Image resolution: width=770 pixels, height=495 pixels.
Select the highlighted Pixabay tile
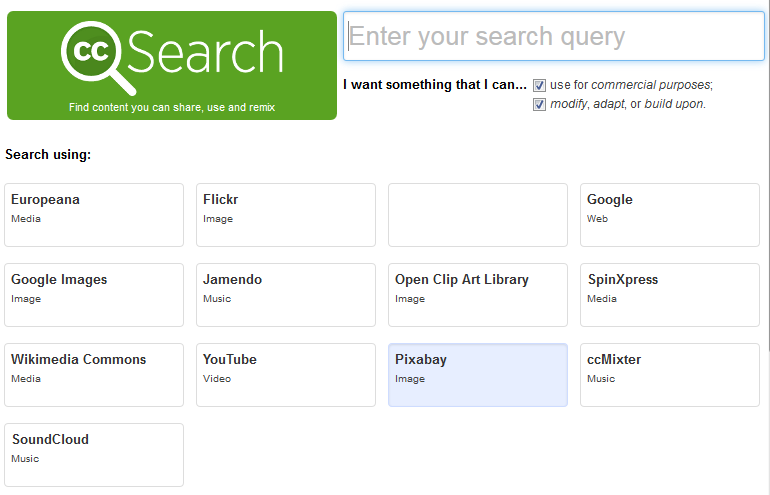[x=478, y=375]
